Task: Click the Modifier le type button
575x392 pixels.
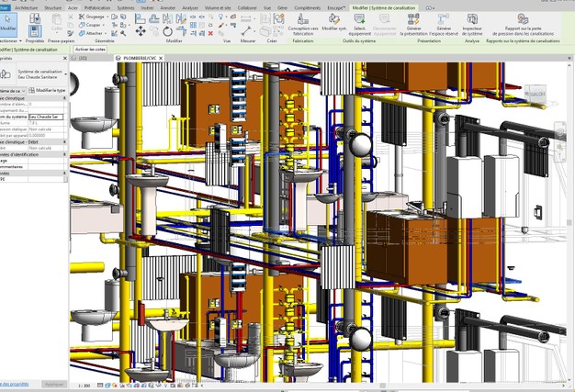Action: 46,91
